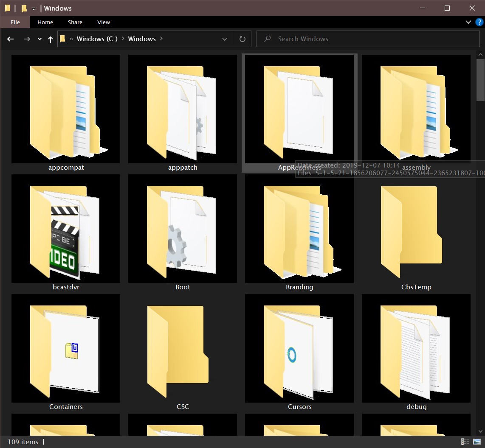
Task: Open the Cursors folder icon
Action: point(299,348)
